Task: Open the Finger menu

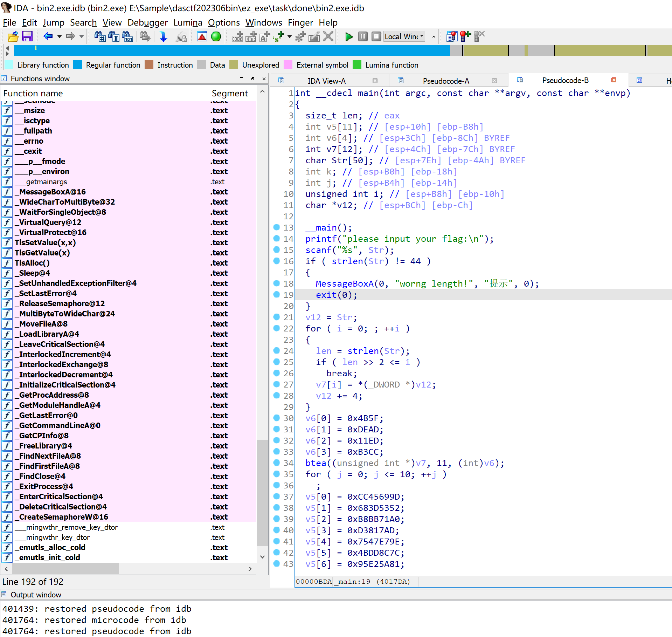Action: [x=300, y=23]
